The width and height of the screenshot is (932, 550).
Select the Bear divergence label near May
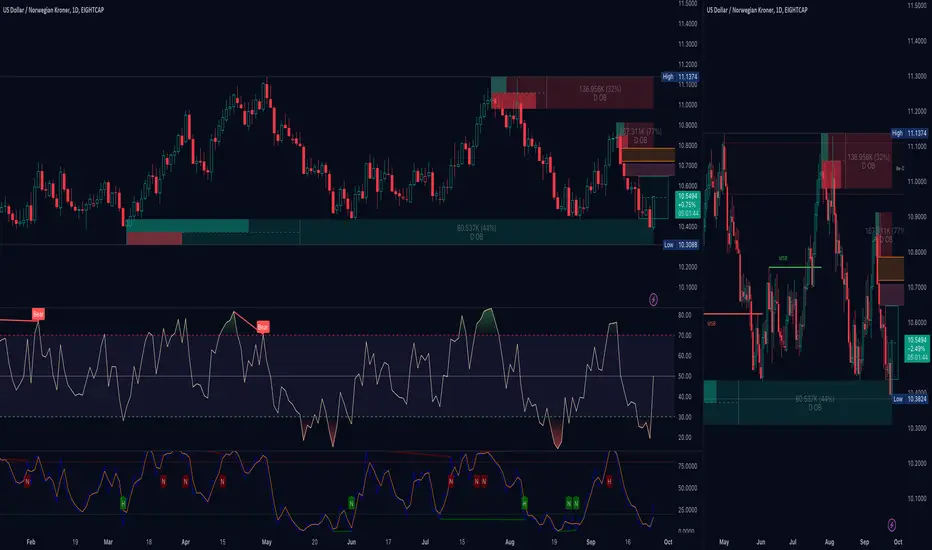coord(263,326)
